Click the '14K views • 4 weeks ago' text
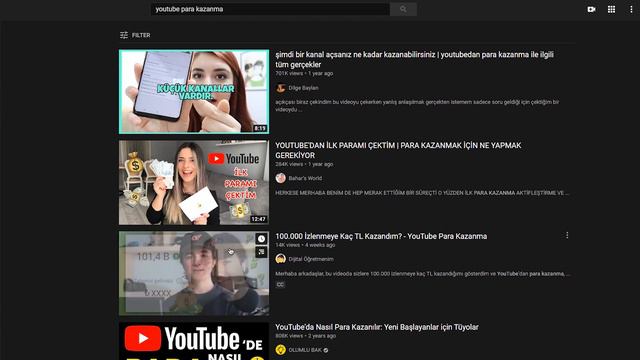Image resolution: width=640 pixels, height=360 pixels. pos(305,245)
